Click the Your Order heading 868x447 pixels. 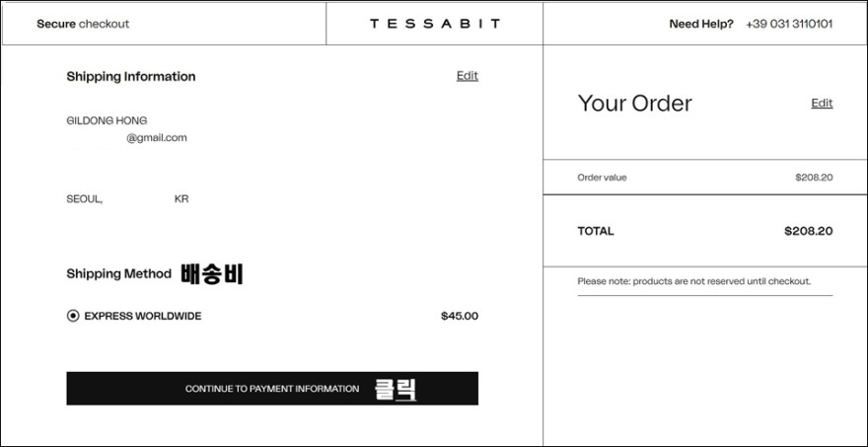tap(635, 104)
